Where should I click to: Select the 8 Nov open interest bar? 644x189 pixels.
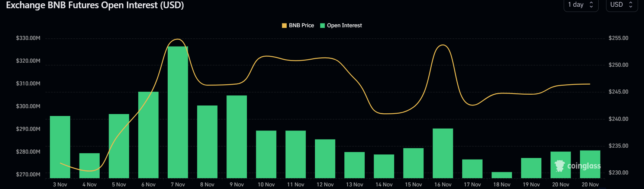pyautogui.click(x=207, y=142)
